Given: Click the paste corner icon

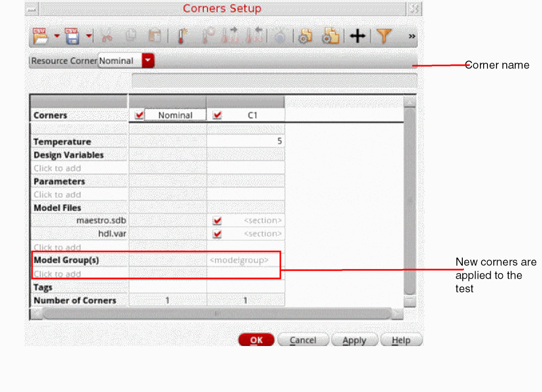Looking at the screenshot, I should 155,36.
